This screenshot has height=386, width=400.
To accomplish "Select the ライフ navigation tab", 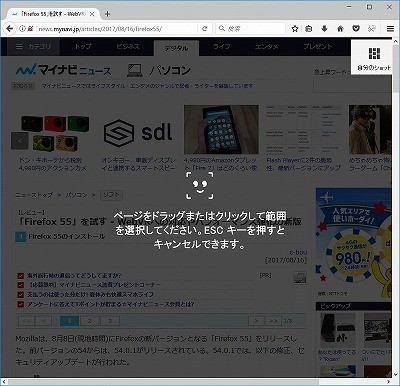I will [x=221, y=47].
